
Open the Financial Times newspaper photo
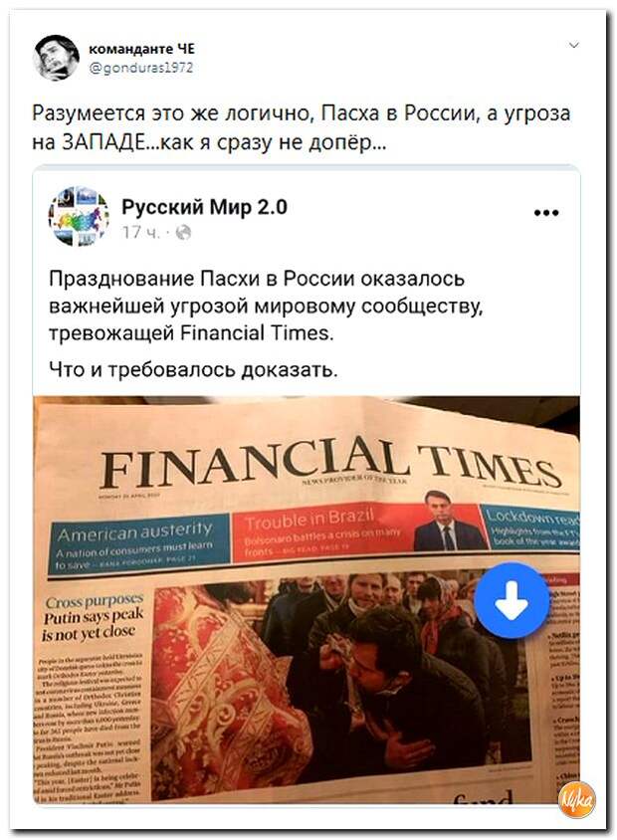(307, 600)
